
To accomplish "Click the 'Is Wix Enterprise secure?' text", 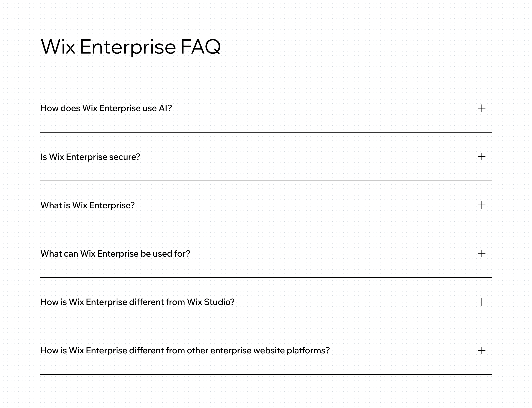I will pos(90,157).
